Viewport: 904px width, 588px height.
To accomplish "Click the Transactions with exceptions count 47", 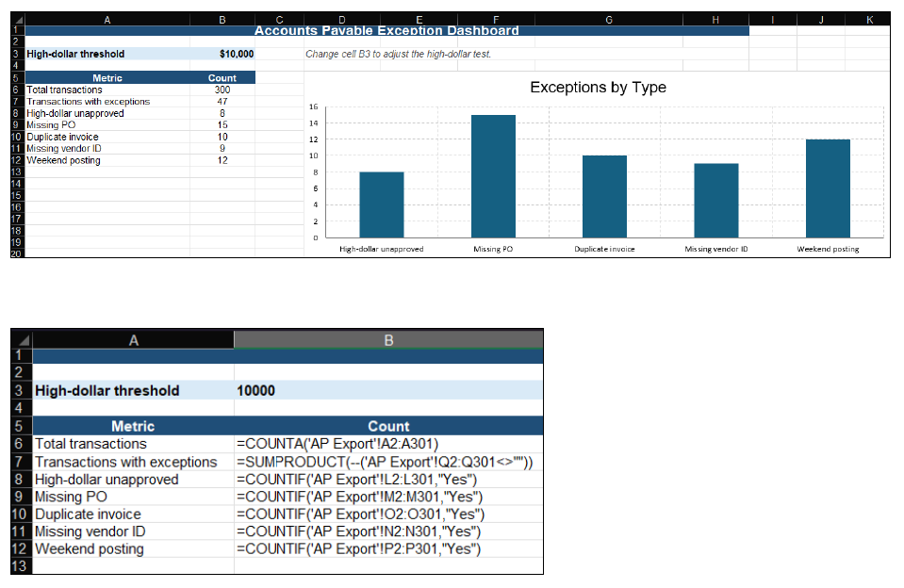I will (x=222, y=102).
